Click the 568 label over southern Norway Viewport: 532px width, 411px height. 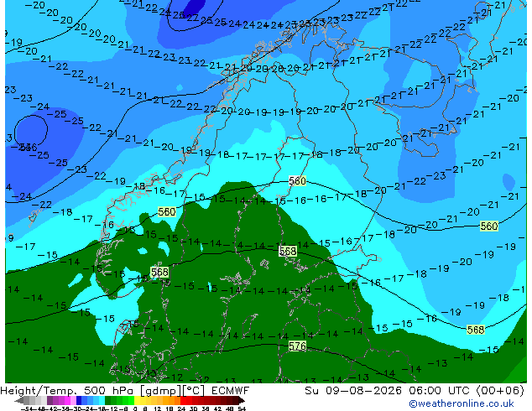pyautogui.click(x=159, y=272)
